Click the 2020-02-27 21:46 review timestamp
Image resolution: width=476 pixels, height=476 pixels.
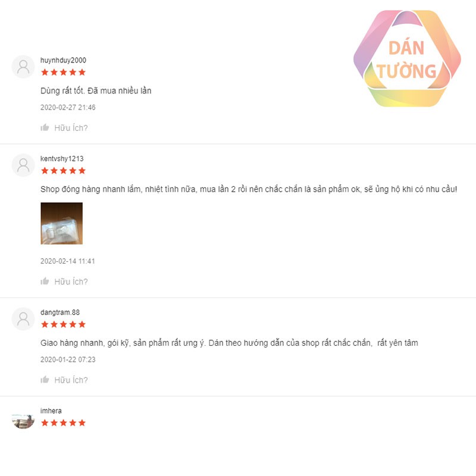tap(68, 107)
